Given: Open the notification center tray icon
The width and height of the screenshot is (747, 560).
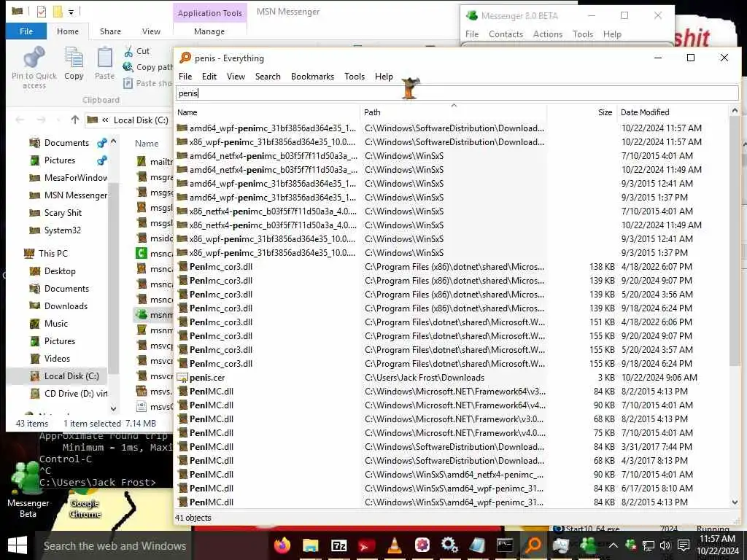Looking at the screenshot, I should (x=683, y=545).
